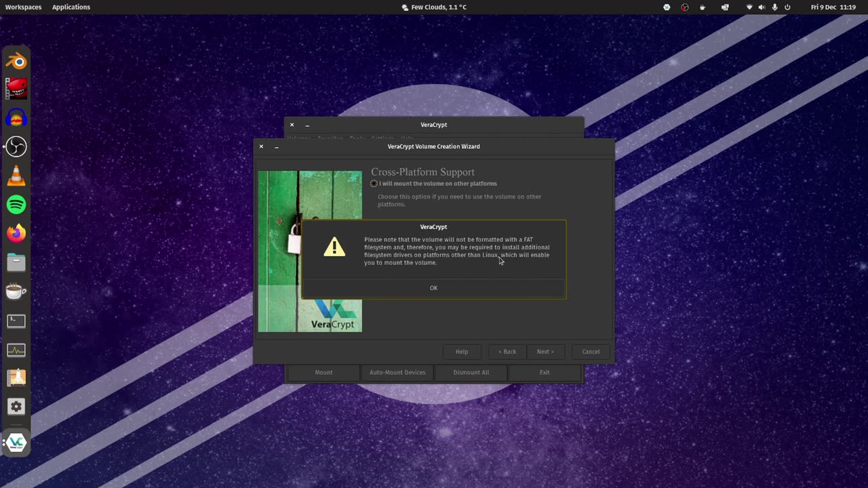The width and height of the screenshot is (868, 488).
Task: Open the Workspaces overview in the top bar
Action: tap(23, 7)
